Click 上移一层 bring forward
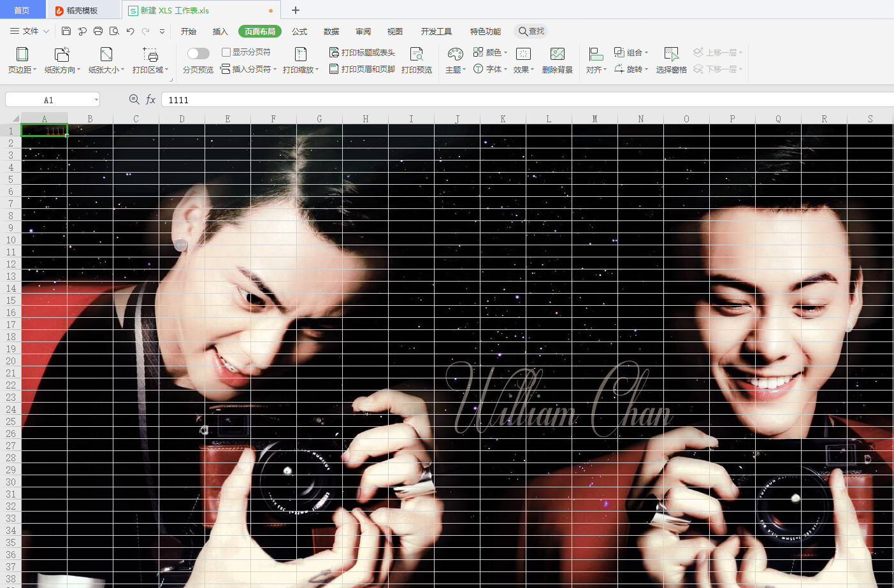 coord(718,52)
